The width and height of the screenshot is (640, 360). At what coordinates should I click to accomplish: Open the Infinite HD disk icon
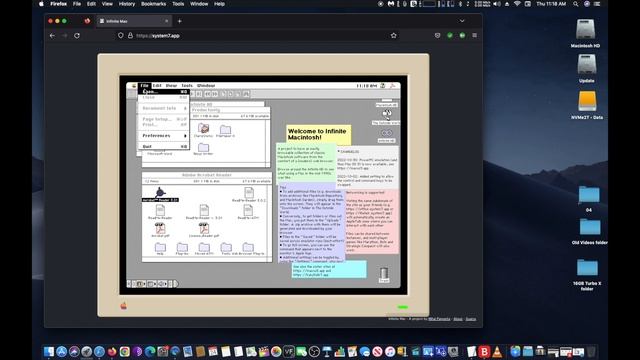coord(387,133)
